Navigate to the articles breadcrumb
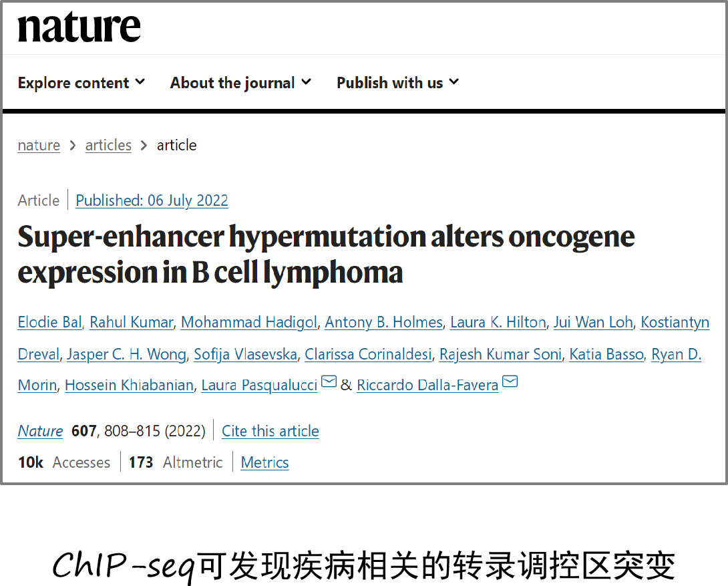The height and width of the screenshot is (586, 728). [x=108, y=145]
